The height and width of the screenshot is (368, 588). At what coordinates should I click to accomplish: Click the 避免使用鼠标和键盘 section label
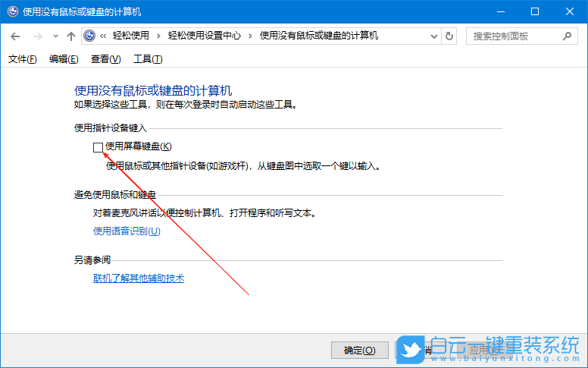(x=114, y=195)
